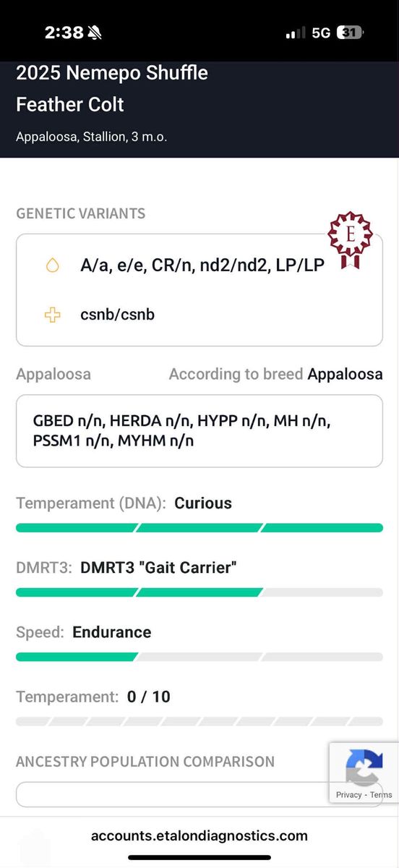This screenshot has width=399, height=868.
Task: Click the Speed Endurance progress bar
Action: [199, 657]
